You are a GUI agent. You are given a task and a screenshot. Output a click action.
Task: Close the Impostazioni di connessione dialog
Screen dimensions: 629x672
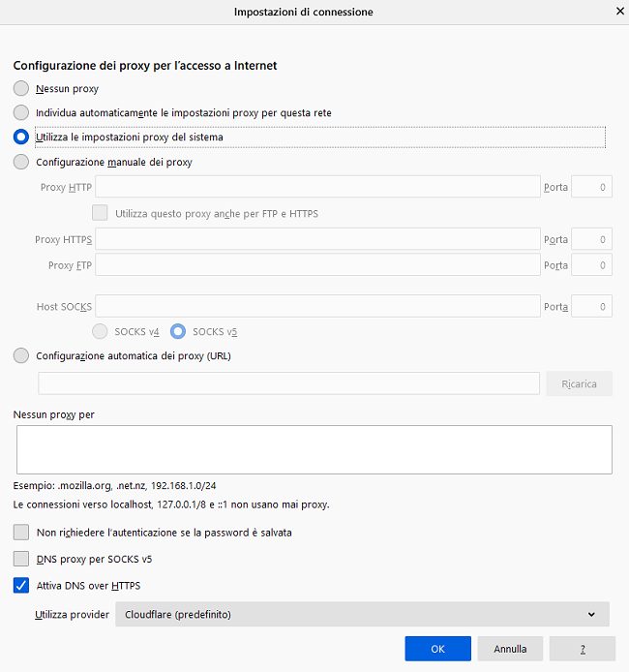(618, 12)
